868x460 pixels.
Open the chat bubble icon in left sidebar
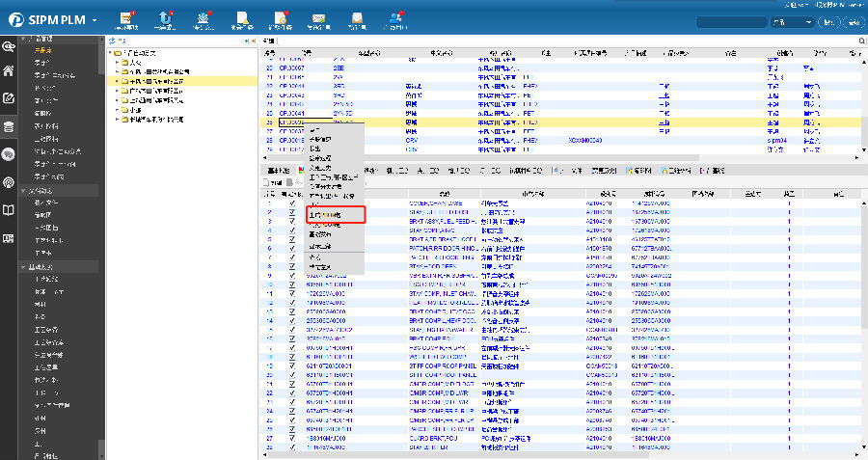pyautogui.click(x=9, y=154)
